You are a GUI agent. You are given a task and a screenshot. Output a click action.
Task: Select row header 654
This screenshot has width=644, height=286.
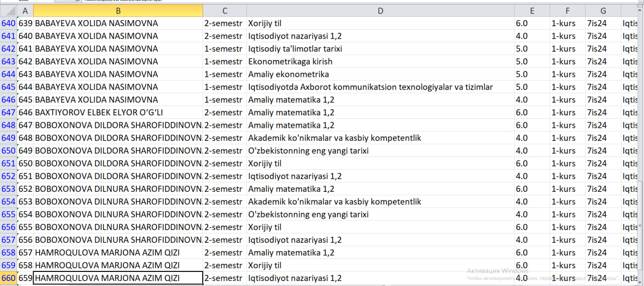tap(8, 201)
